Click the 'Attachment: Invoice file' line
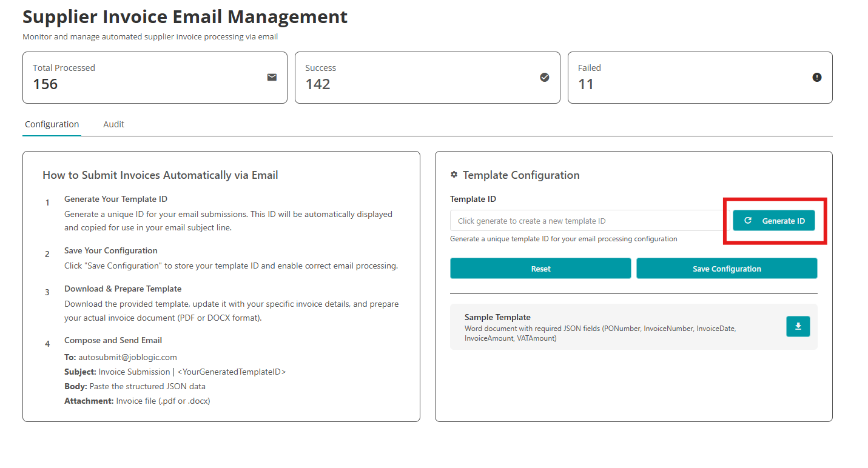 (137, 401)
